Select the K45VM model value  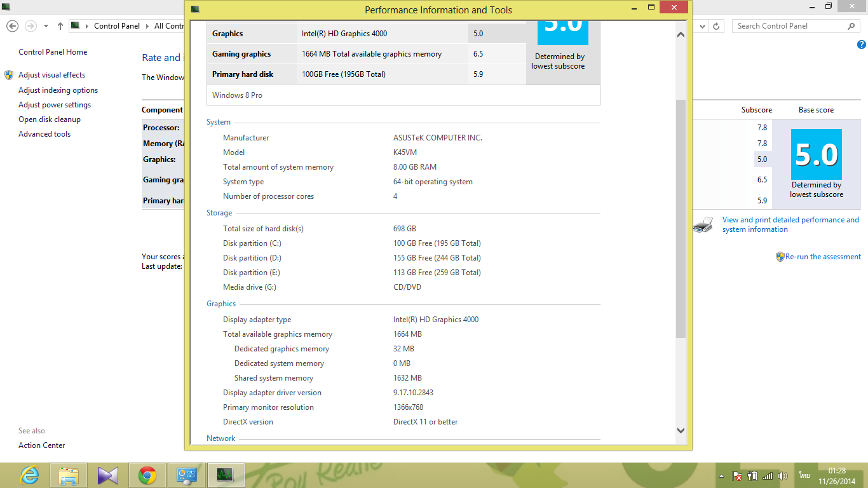pos(405,152)
